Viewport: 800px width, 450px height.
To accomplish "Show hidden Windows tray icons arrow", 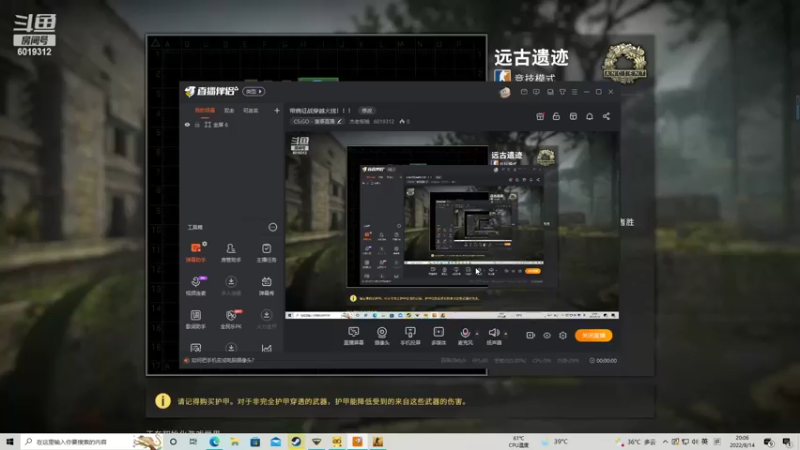I will tap(665, 442).
